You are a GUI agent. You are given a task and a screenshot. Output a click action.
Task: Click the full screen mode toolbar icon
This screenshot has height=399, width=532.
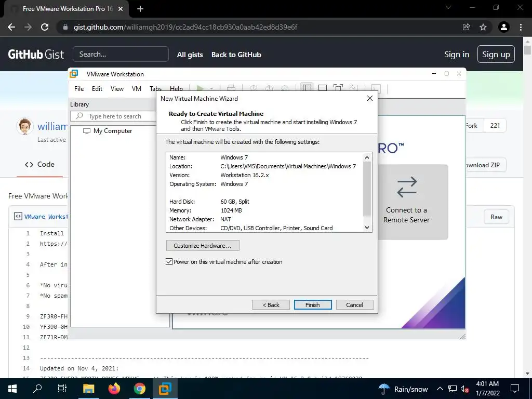tap(338, 88)
